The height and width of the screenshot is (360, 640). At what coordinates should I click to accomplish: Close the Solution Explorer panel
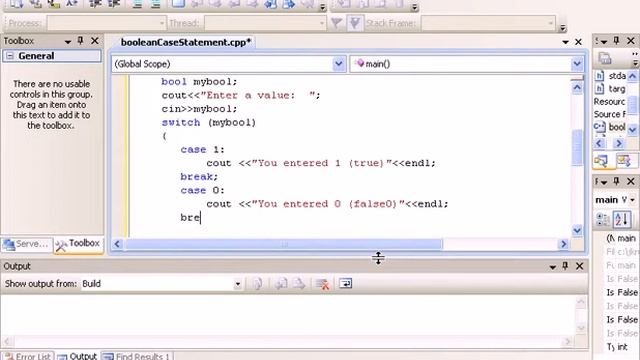pos(631,41)
